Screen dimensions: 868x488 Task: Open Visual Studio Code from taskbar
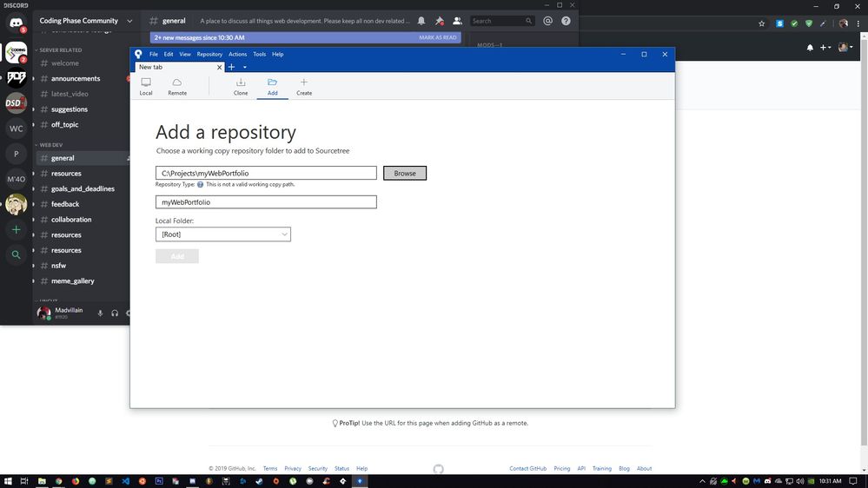[x=126, y=481]
